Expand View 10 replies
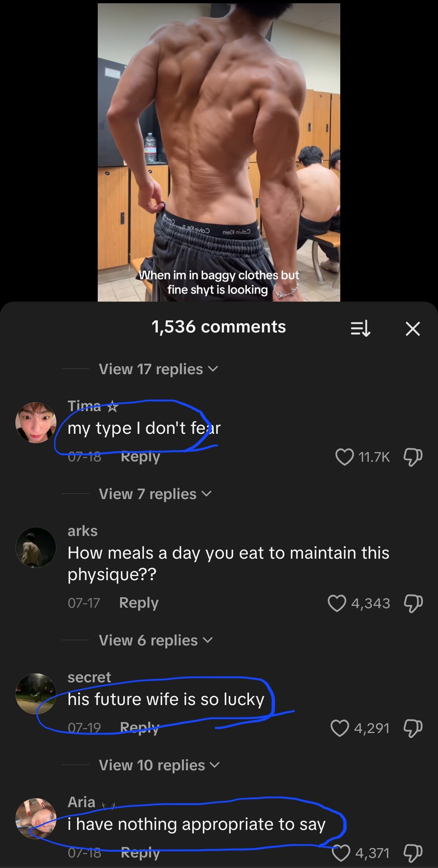Image resolution: width=438 pixels, height=868 pixels. pyautogui.click(x=159, y=765)
